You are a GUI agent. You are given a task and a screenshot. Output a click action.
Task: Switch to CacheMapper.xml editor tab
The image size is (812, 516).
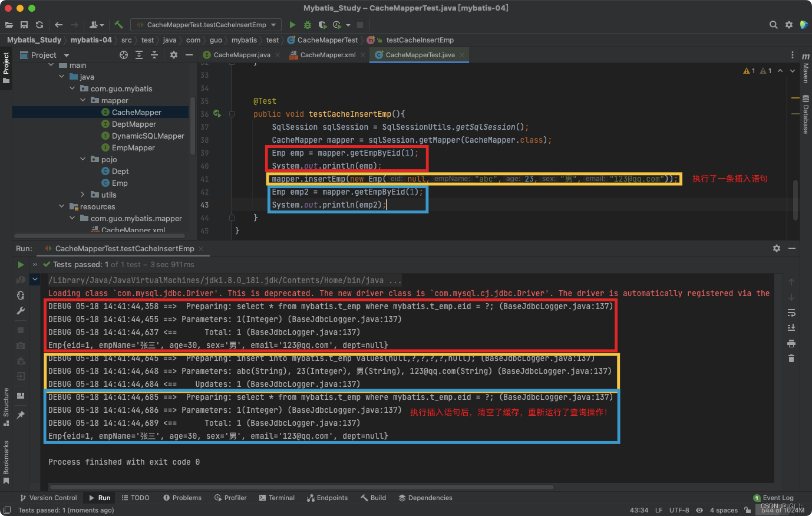pyautogui.click(x=328, y=55)
